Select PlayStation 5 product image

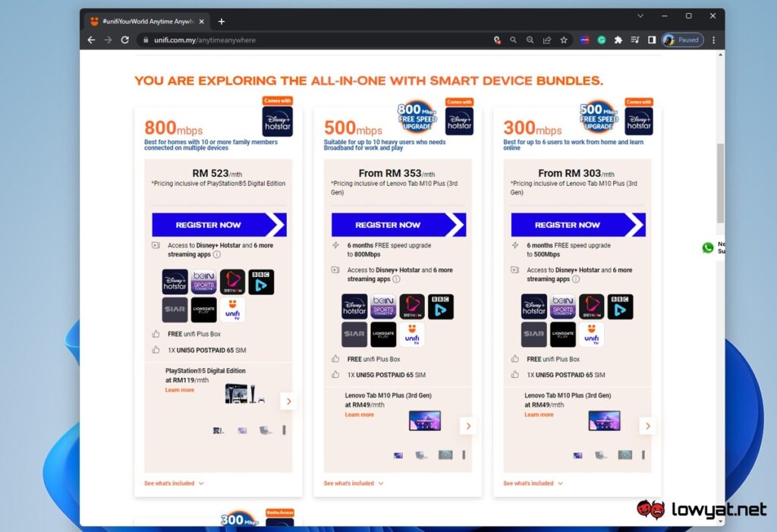(245, 394)
